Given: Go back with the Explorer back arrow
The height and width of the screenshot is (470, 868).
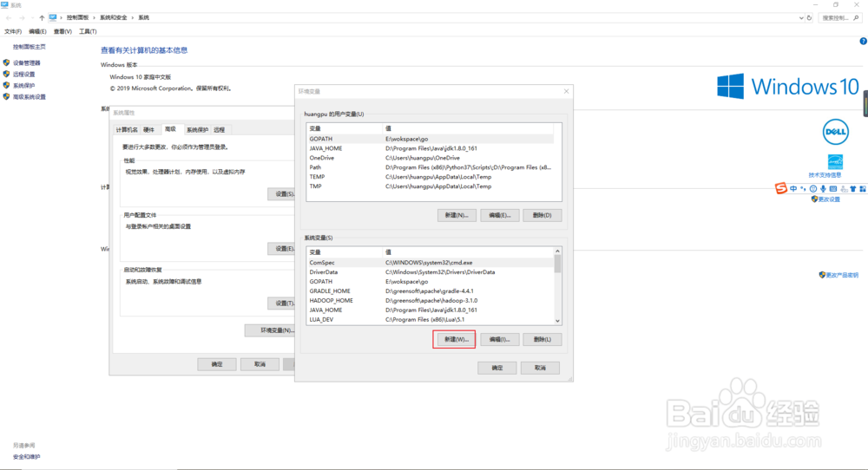Looking at the screenshot, I should point(9,17).
